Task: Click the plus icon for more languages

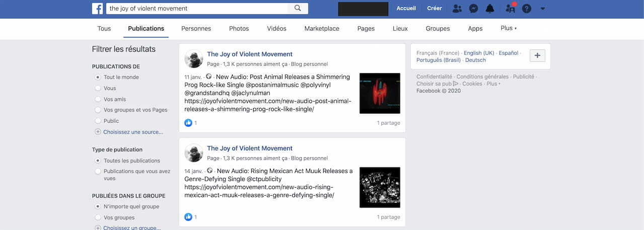Action: 537,56
